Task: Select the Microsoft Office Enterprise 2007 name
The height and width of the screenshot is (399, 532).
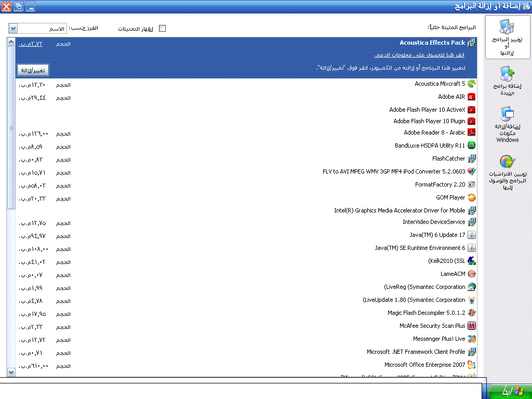Action: 425,365
